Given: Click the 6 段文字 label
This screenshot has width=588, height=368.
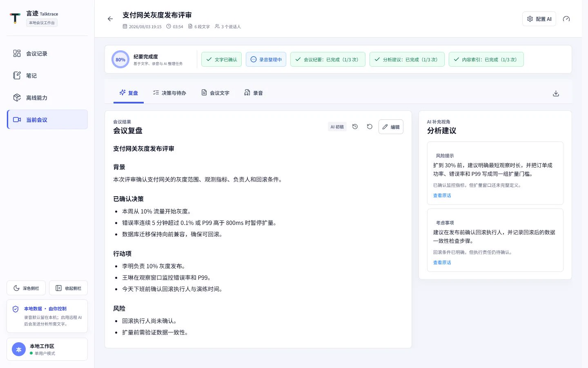Looking at the screenshot, I should pyautogui.click(x=199, y=27).
